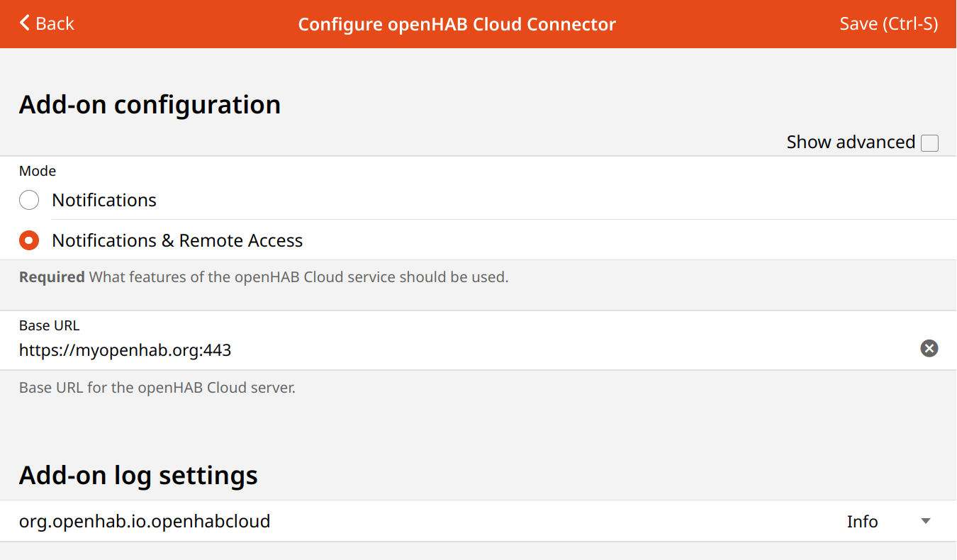Select Notifications & Remote Access radio button
The width and height of the screenshot is (957, 560).
pyautogui.click(x=29, y=240)
